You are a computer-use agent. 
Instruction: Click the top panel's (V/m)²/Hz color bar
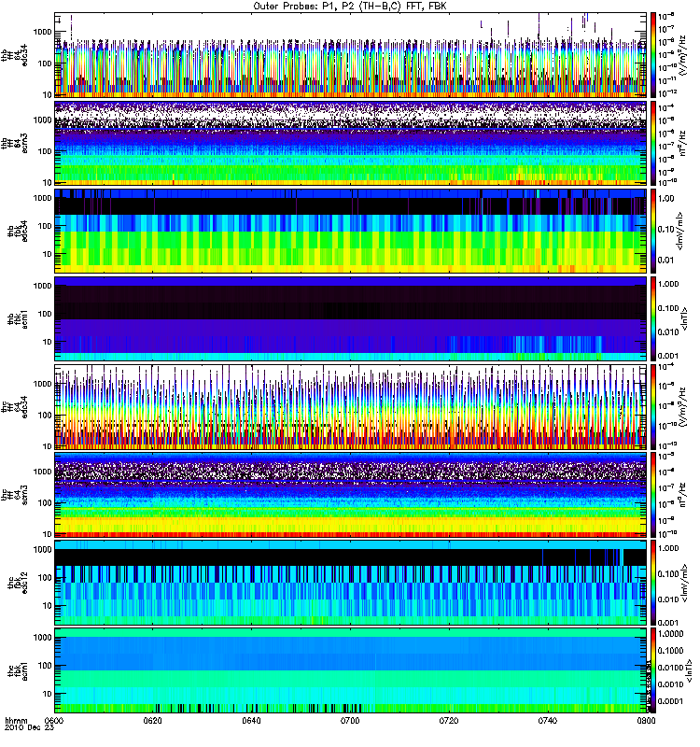[653, 55]
